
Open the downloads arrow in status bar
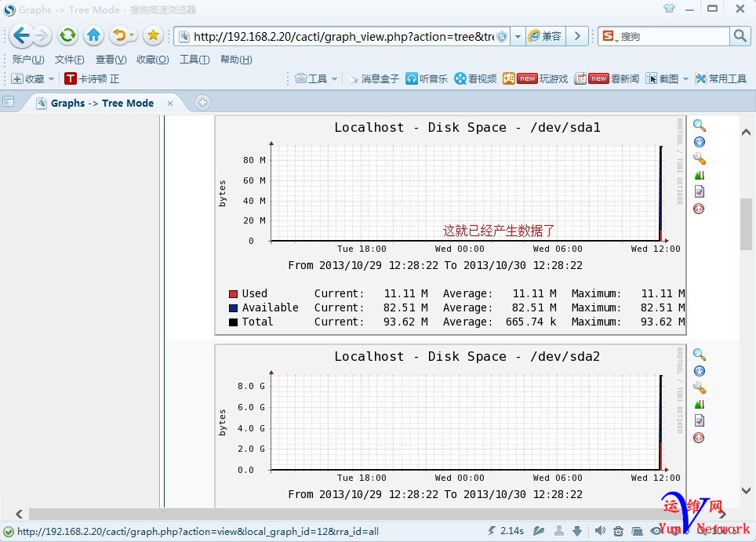577,531
